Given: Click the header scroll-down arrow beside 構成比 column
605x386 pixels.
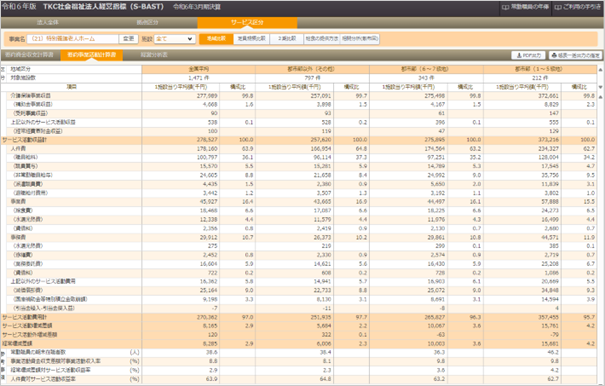Looking at the screenshot, I should click(x=600, y=87).
